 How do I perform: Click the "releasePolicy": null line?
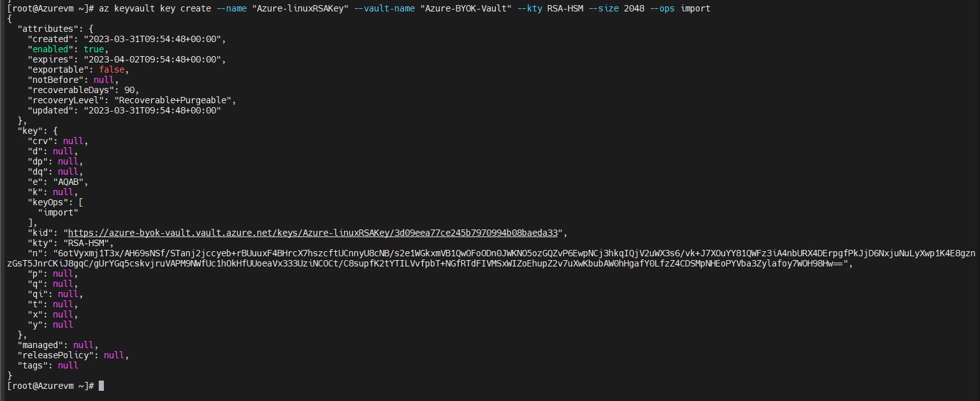click(x=73, y=355)
